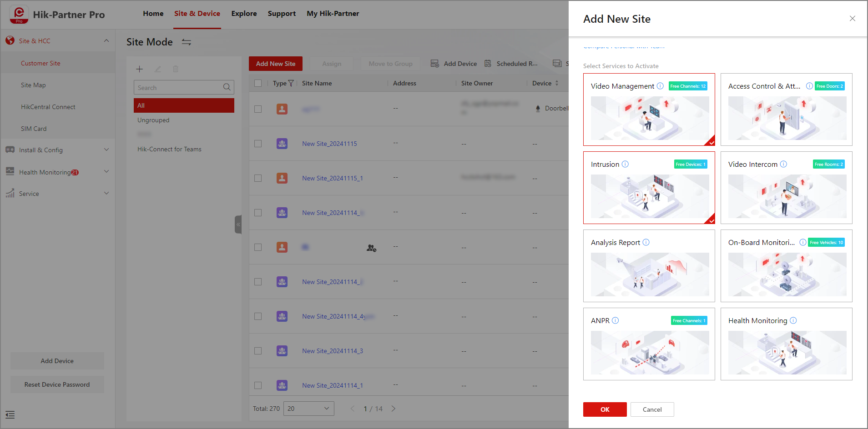Deselect the Intrusion service card
The height and width of the screenshot is (429, 868).
[649, 188]
